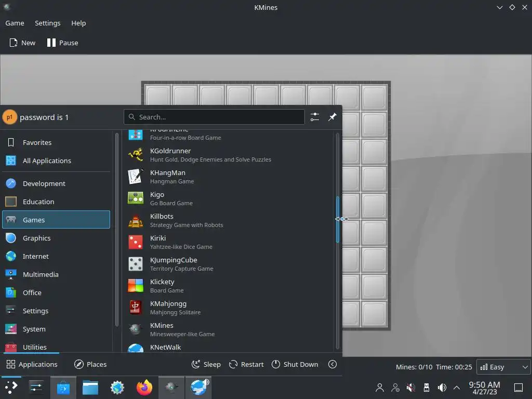
Task: Switch to Applications tab
Action: pos(32,364)
